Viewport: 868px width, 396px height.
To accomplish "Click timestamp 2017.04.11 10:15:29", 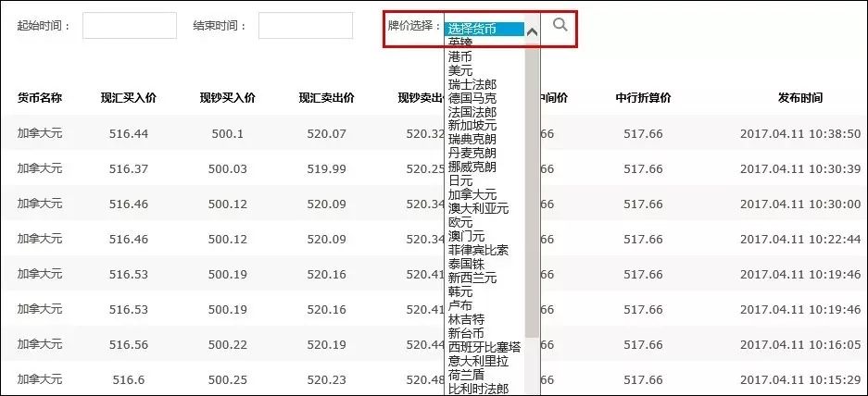I will [800, 380].
